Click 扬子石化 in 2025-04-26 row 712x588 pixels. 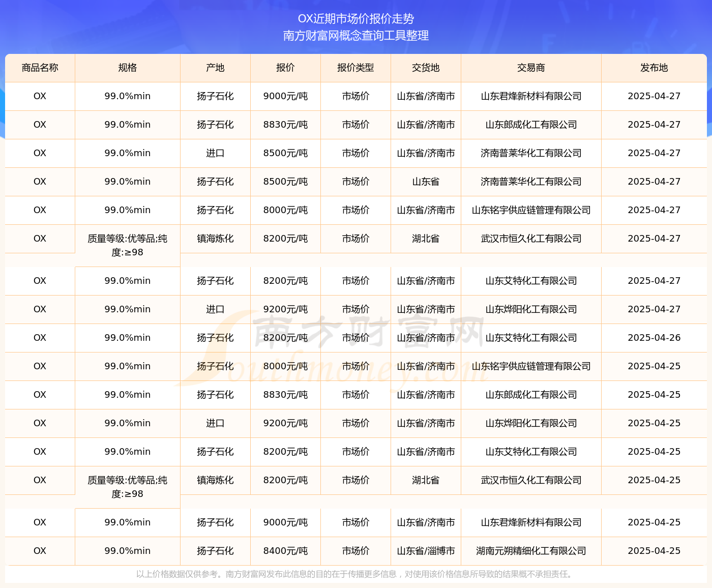click(x=215, y=338)
